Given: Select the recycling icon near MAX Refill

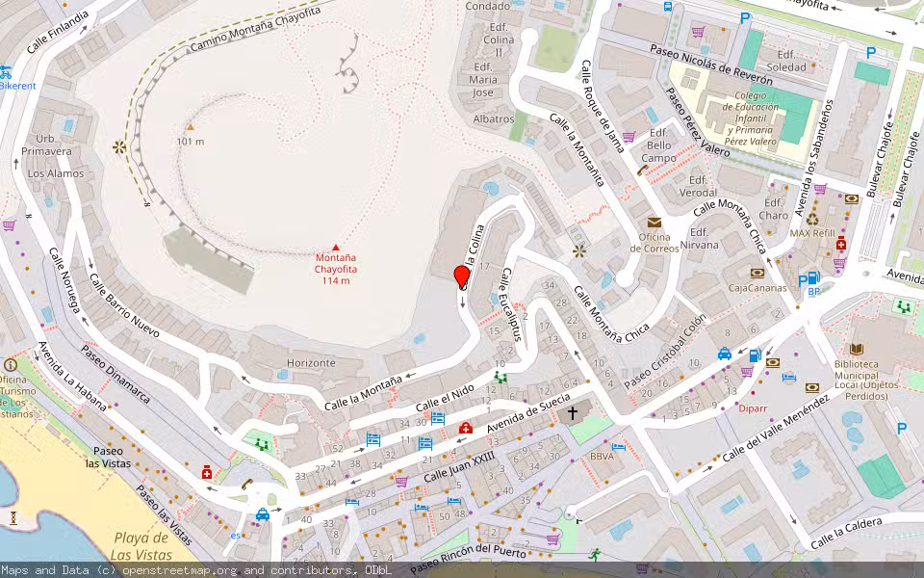Looking at the screenshot, I should click(x=812, y=220).
